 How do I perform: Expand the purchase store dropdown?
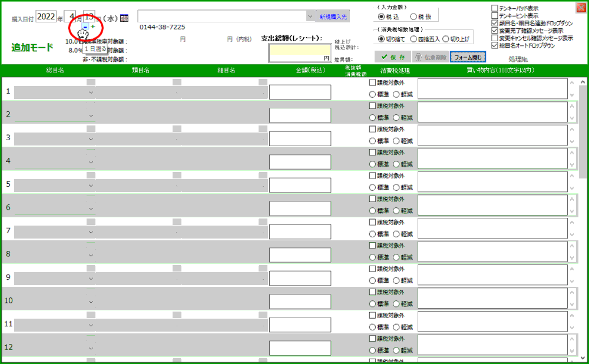[310, 16]
